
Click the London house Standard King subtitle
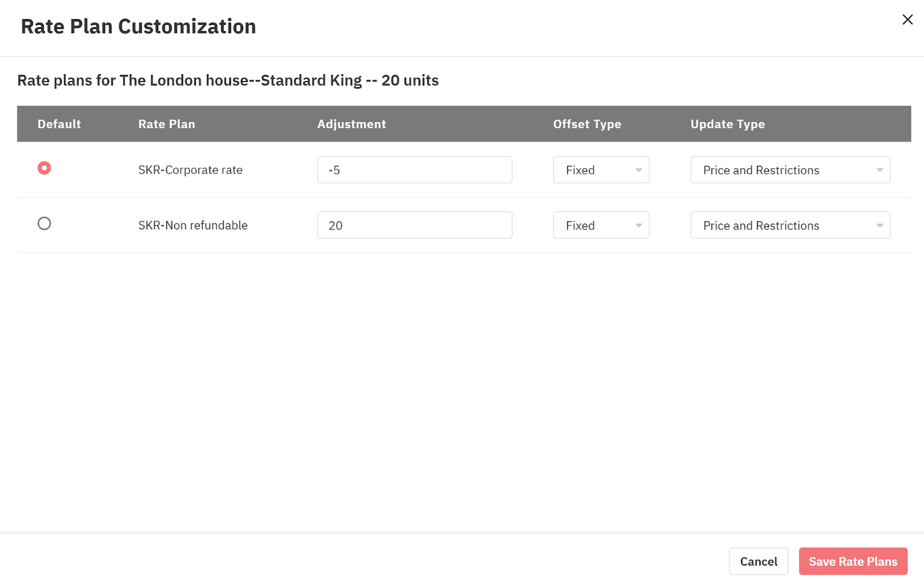(228, 80)
